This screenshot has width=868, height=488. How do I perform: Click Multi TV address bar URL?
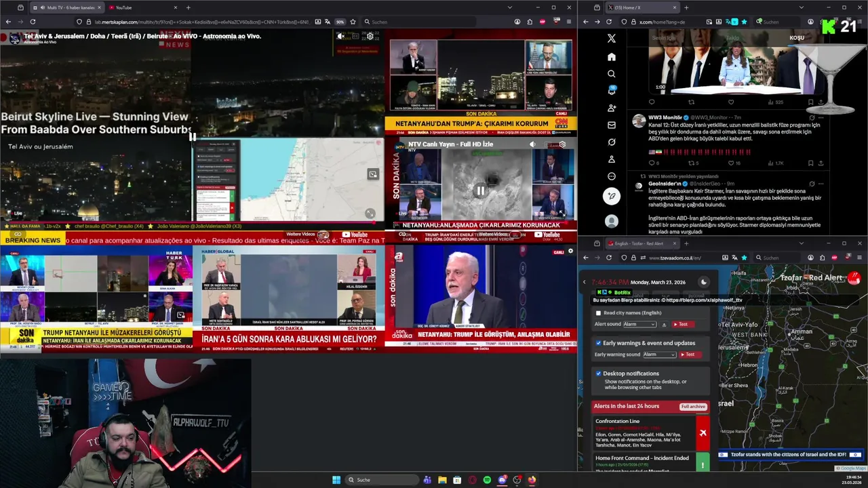click(201, 22)
